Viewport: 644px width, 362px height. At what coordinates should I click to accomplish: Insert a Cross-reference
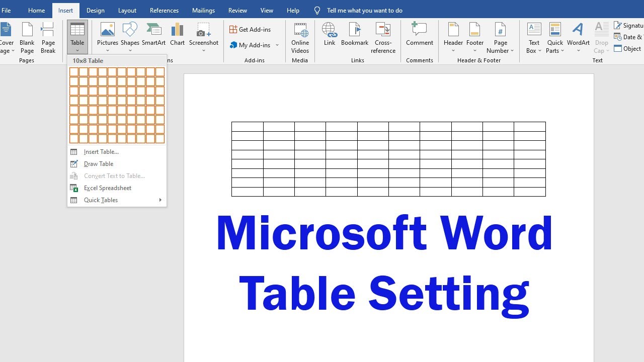coord(383,38)
